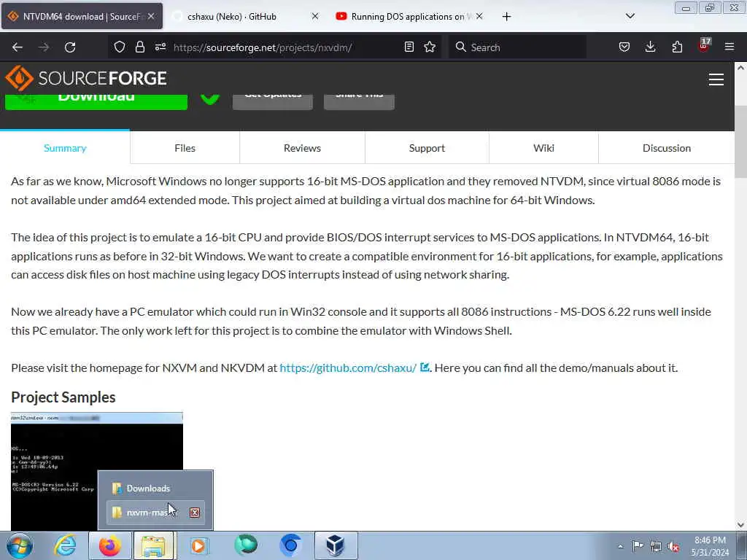Launch Internet Explorer from taskbar
747x560 pixels.
coord(64,545)
